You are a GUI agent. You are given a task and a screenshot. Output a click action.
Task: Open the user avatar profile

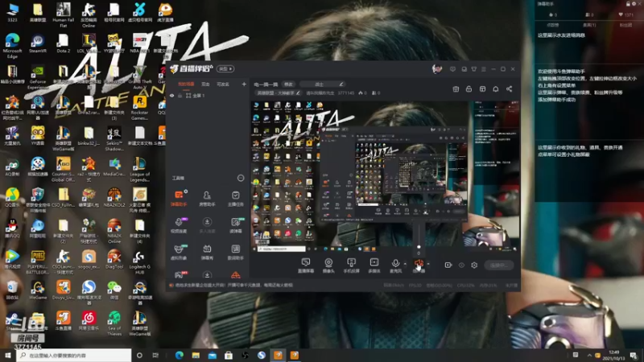pyautogui.click(x=437, y=69)
